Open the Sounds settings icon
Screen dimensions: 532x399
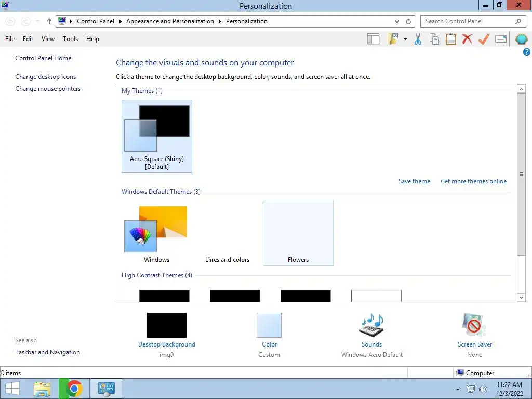click(x=371, y=325)
